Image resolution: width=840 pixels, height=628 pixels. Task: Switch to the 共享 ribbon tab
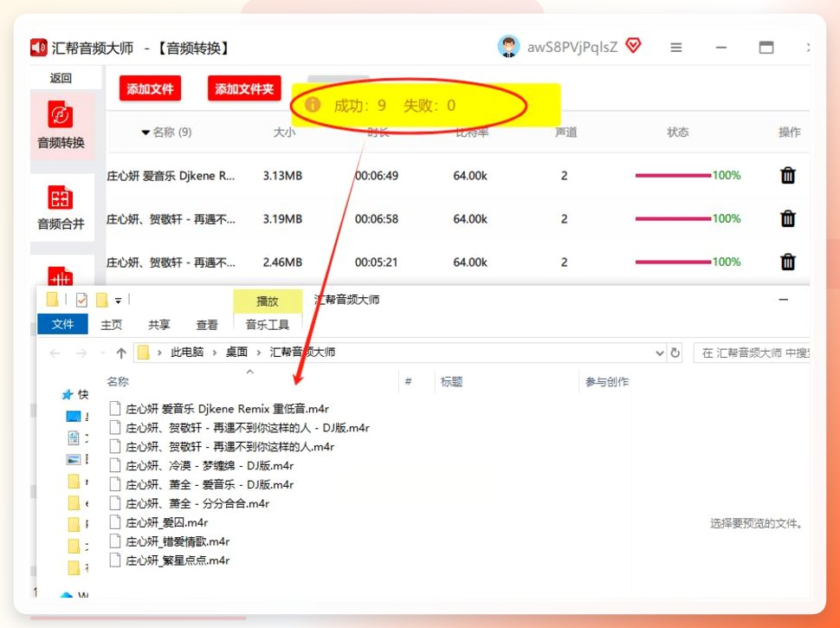[159, 325]
